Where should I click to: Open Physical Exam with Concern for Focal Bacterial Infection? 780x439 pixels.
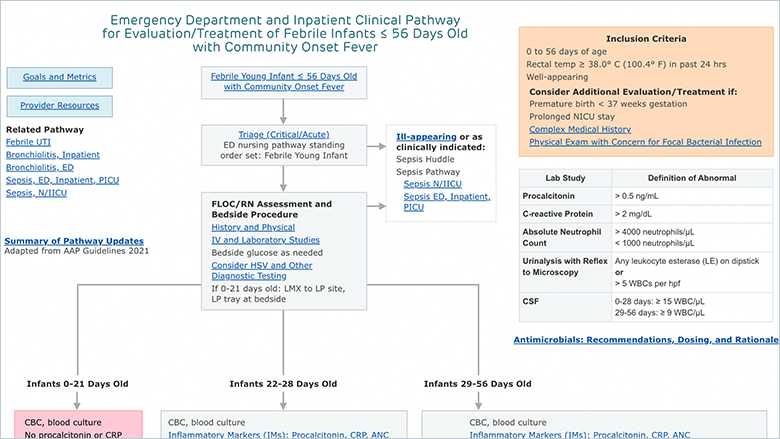click(645, 142)
